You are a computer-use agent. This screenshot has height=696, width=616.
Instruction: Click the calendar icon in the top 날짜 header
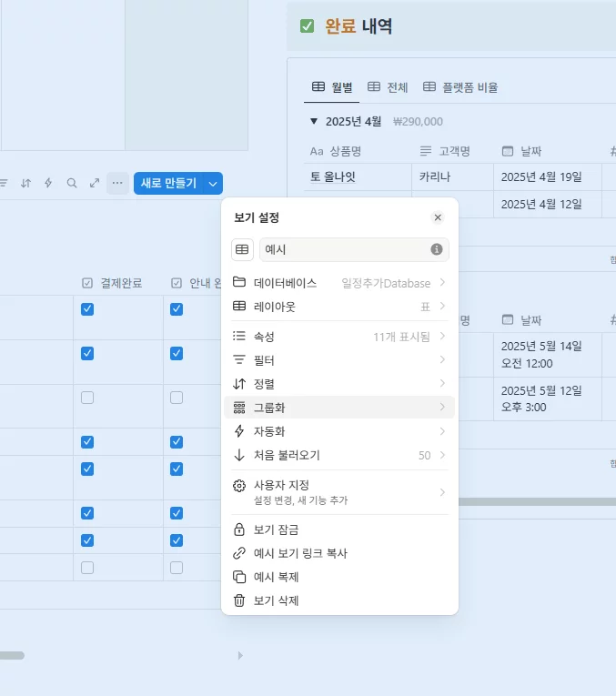(508, 151)
